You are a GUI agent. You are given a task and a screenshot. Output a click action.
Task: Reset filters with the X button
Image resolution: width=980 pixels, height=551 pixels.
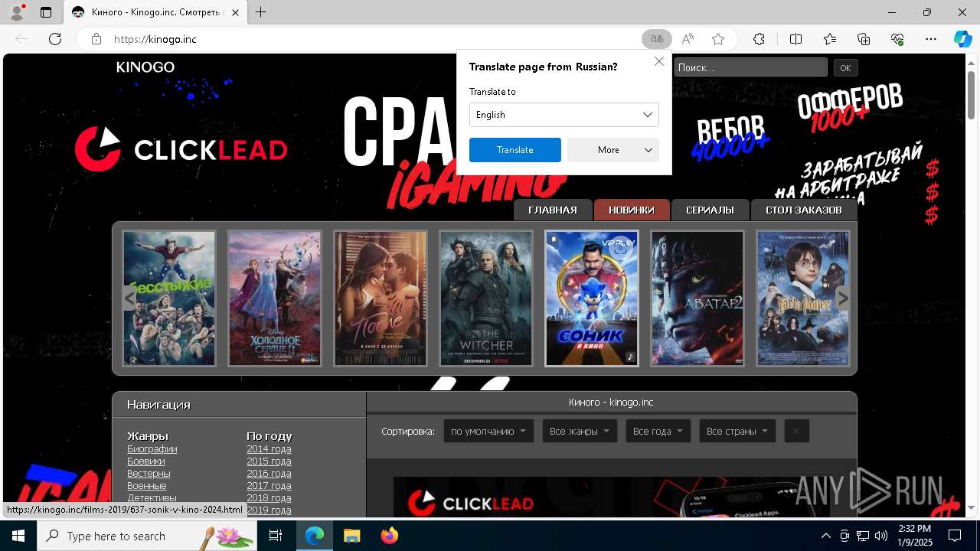point(796,431)
